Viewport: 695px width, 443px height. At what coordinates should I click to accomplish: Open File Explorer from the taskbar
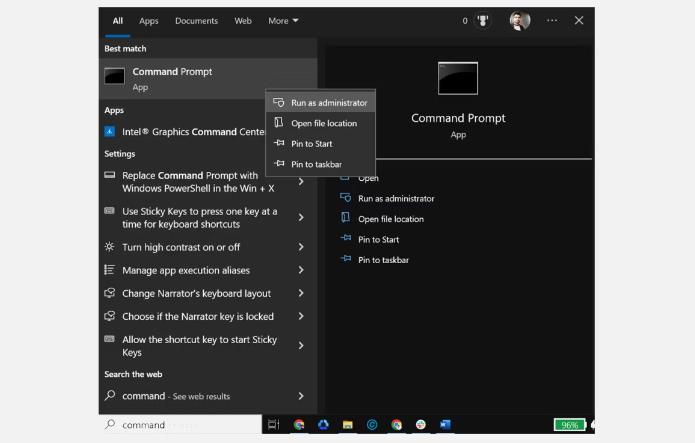coord(348,425)
